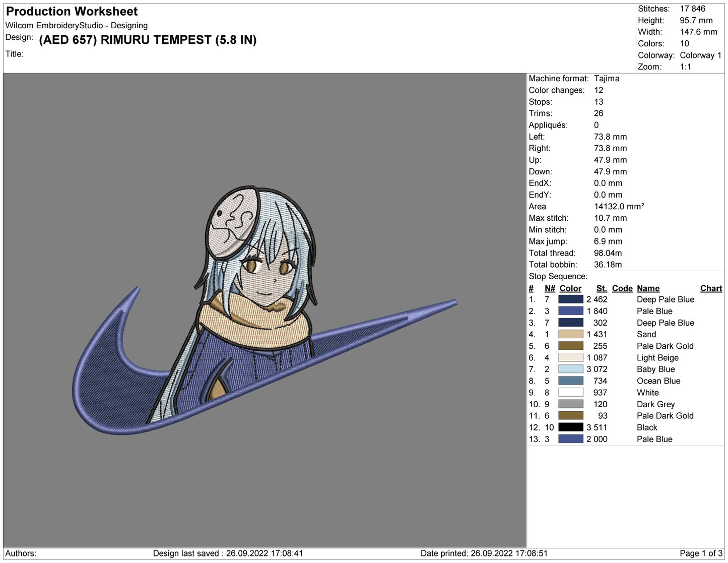
Task: Click the stitch count '2 000' in row 13
Action: click(597, 439)
